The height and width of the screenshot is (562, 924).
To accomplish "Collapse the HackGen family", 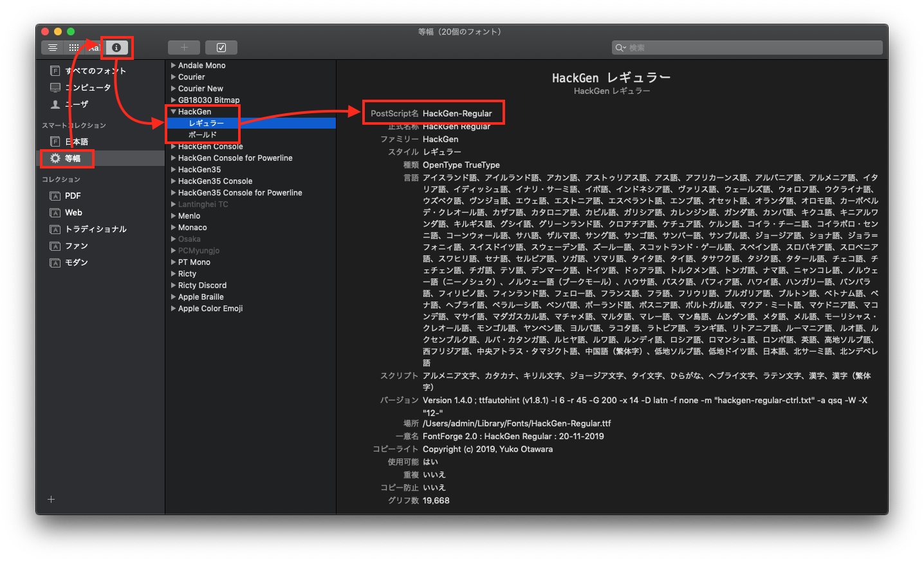I will (173, 112).
